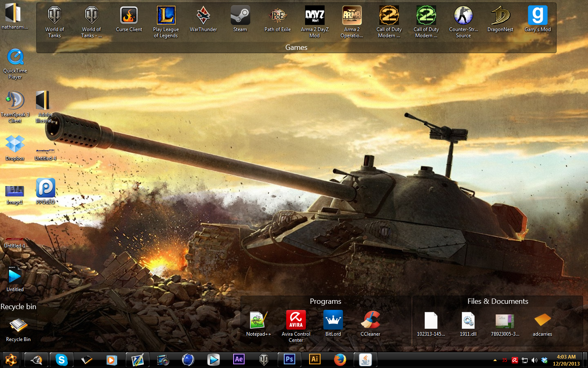The height and width of the screenshot is (368, 588).
Task: Switch to the Java taskbar window
Action: pos(365,360)
